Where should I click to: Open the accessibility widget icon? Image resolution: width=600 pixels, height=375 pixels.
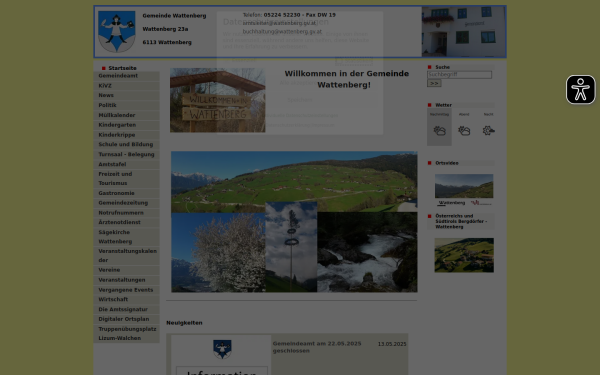580,90
